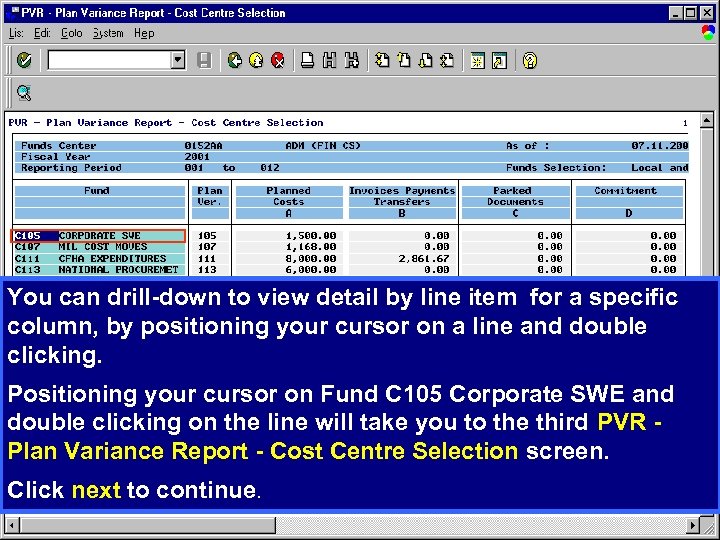Viewport: 720px width, 540px height.
Task: Open the Edit menu
Action: 42,34
